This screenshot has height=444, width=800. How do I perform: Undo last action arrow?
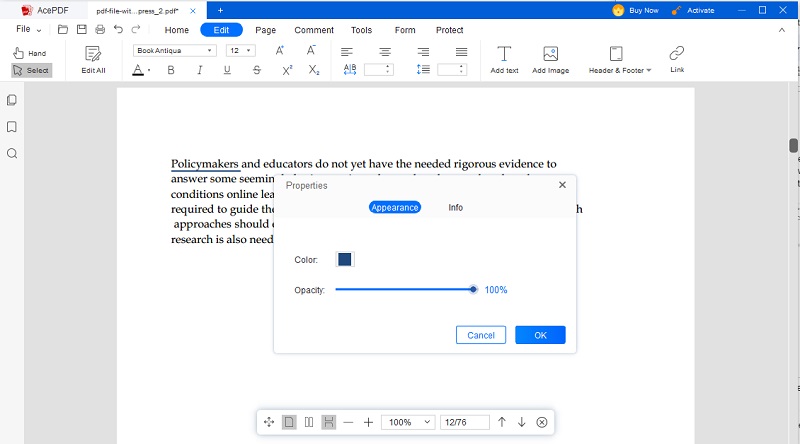(118, 30)
